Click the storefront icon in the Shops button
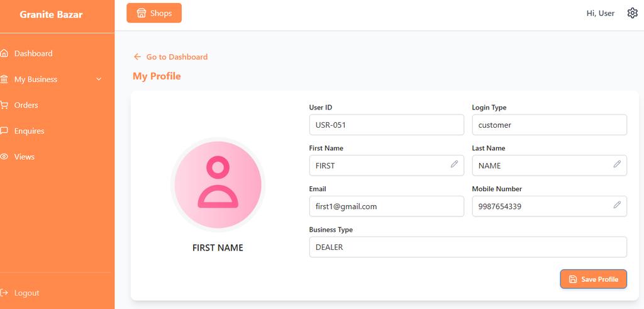The width and height of the screenshot is (644, 309). click(x=142, y=13)
